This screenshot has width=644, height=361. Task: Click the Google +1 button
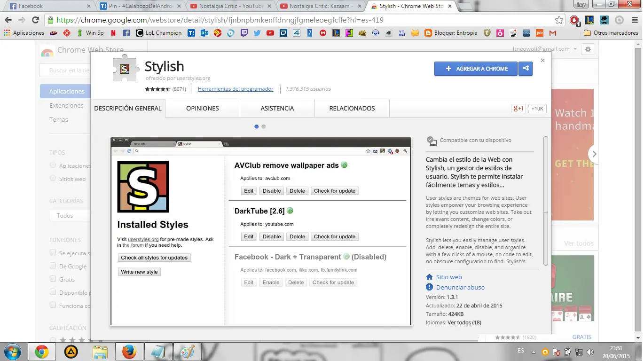518,109
